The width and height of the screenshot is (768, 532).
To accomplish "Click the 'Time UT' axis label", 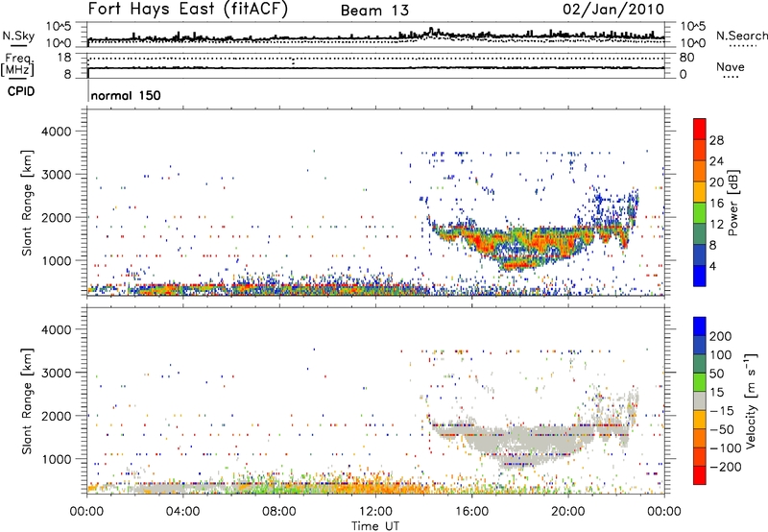I will tap(375, 525).
